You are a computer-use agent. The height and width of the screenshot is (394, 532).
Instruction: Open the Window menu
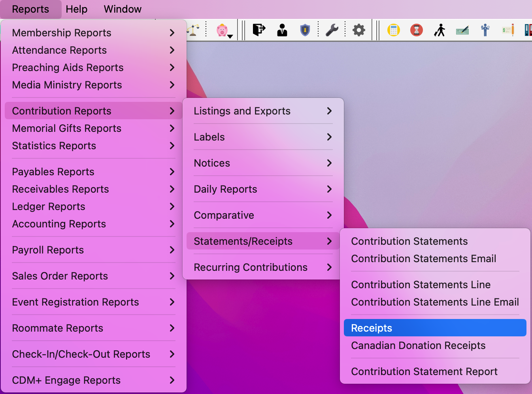tap(123, 9)
